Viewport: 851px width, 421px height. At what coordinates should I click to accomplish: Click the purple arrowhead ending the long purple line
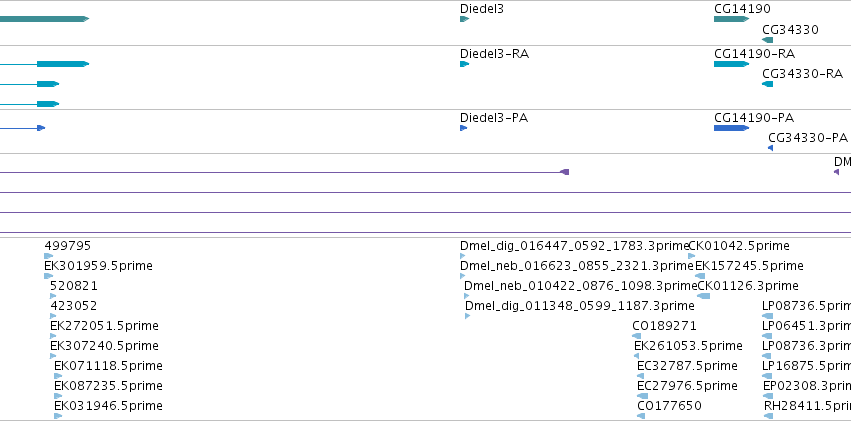564,172
